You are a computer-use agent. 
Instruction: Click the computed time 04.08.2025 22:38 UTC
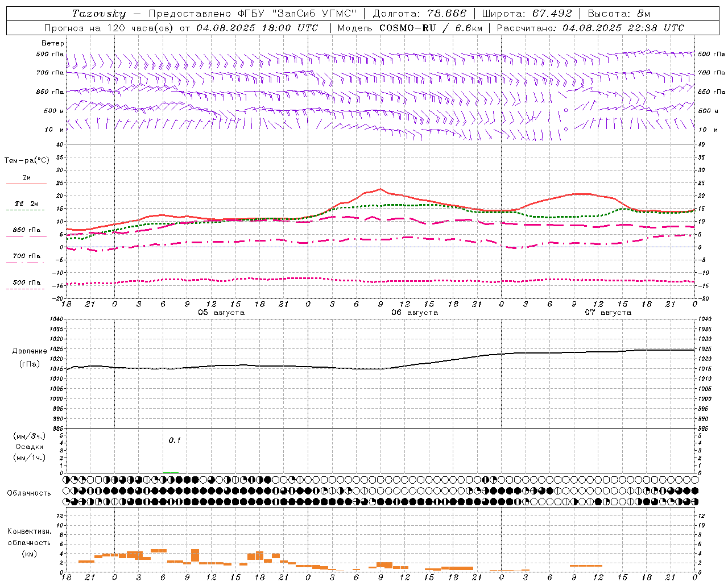point(623,27)
